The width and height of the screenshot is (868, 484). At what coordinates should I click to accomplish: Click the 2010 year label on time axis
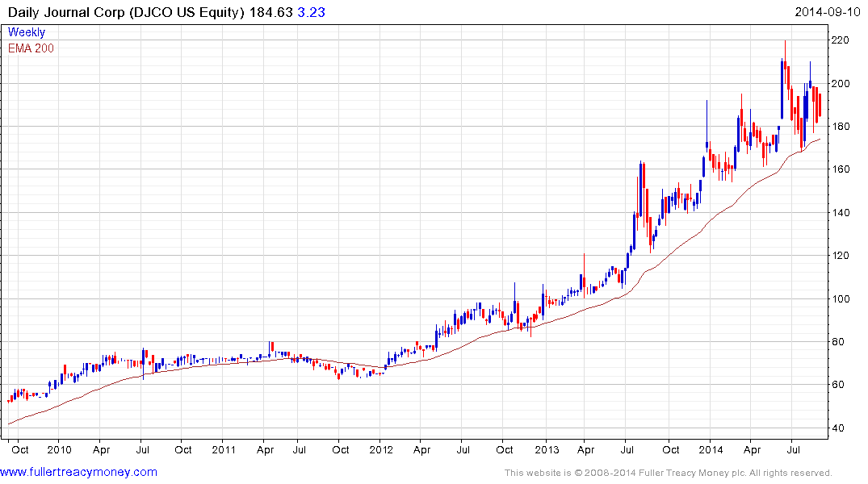[x=59, y=449]
